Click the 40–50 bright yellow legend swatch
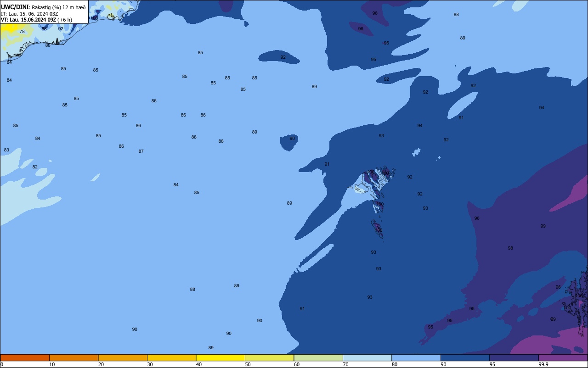The height and width of the screenshot is (368, 588). coord(220,357)
